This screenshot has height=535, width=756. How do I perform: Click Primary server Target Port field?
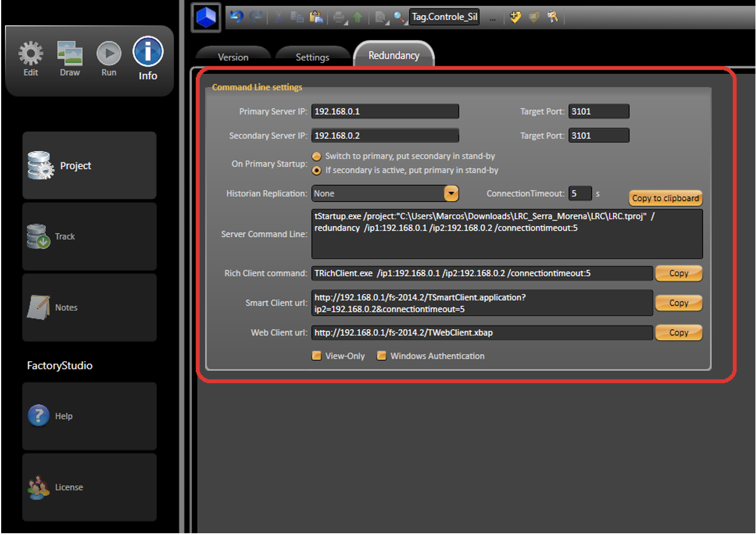pos(599,111)
